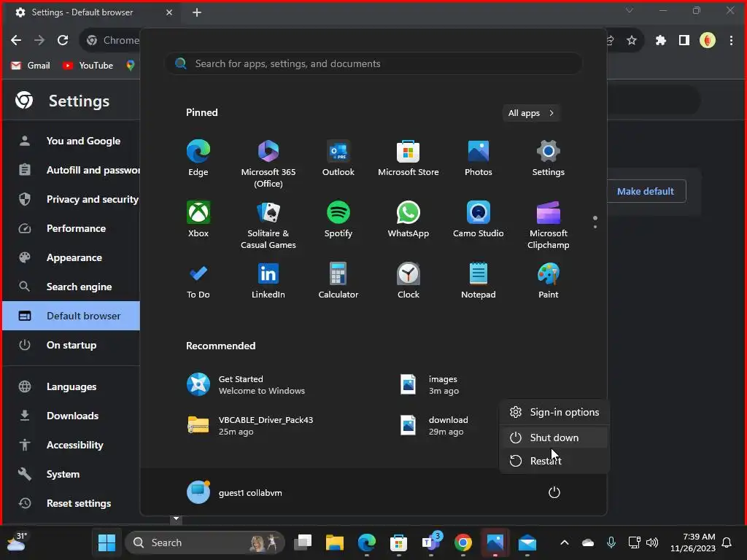
Task: Open Gmail bookmark
Action: (x=31, y=66)
